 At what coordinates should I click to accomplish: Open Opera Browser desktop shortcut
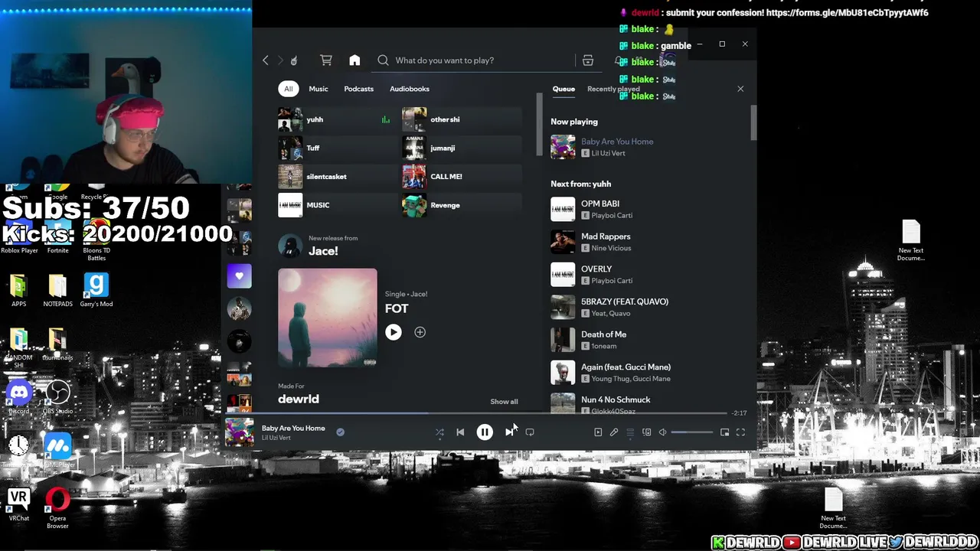57,509
